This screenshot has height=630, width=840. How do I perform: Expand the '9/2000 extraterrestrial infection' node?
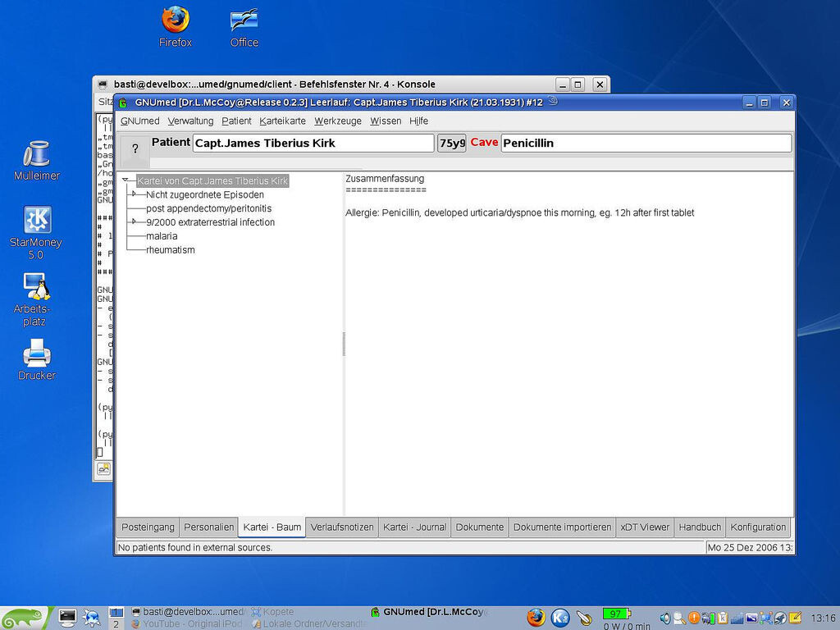point(134,221)
